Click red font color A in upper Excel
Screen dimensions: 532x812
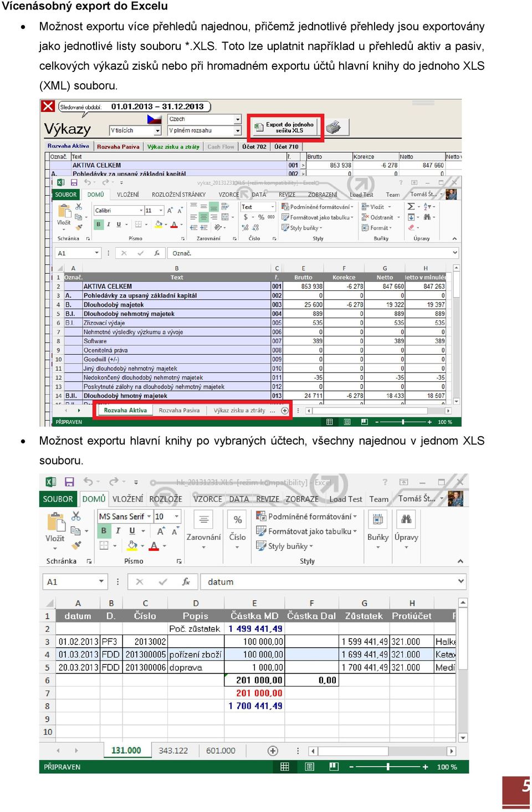point(173,224)
